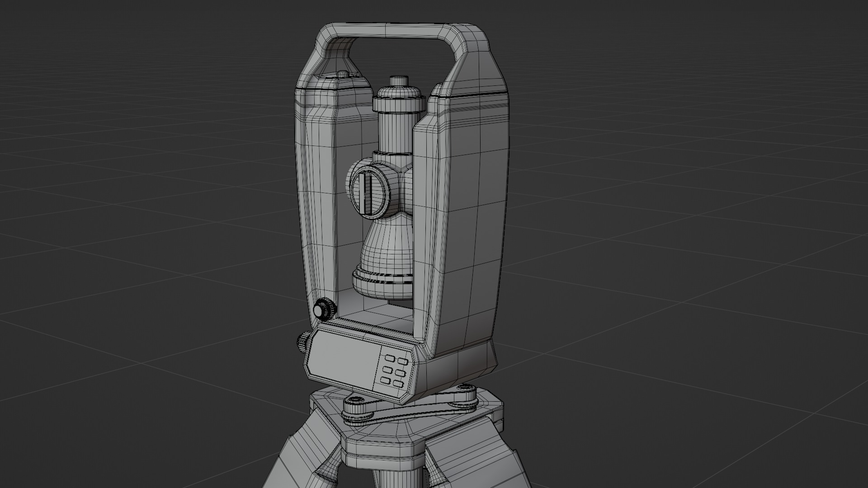Select the large knurled knob on body side
This screenshot has height=488, width=868.
click(x=325, y=310)
